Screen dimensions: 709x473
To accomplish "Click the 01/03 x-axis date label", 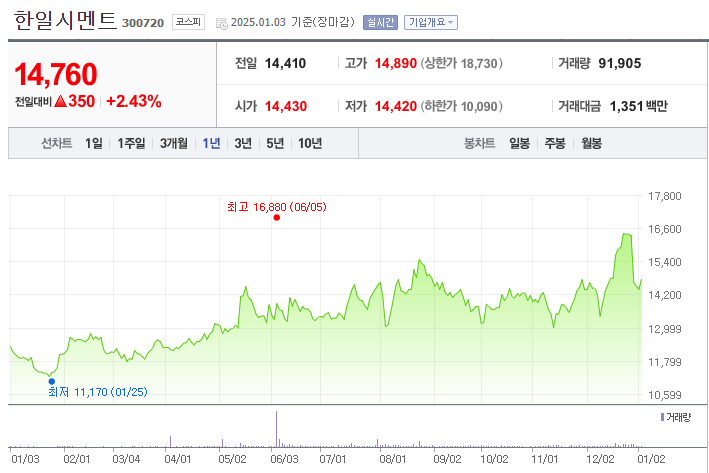I will tap(25, 459).
